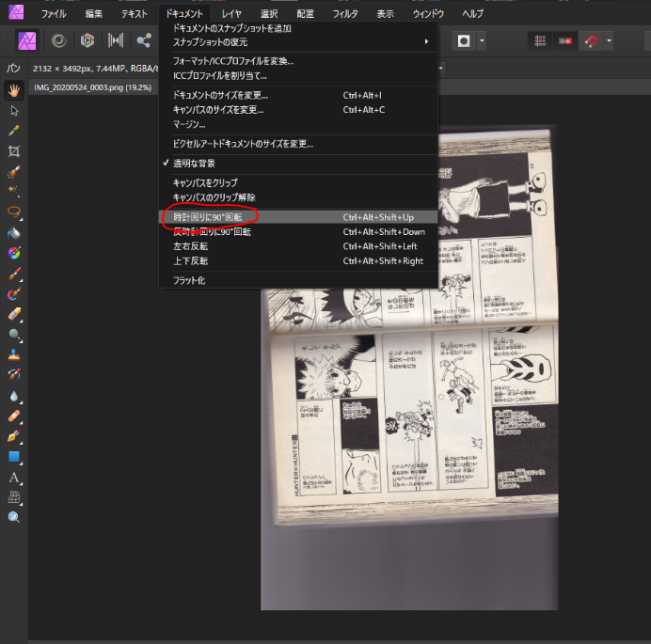Select フラット化 at menu bottom

pos(189,280)
